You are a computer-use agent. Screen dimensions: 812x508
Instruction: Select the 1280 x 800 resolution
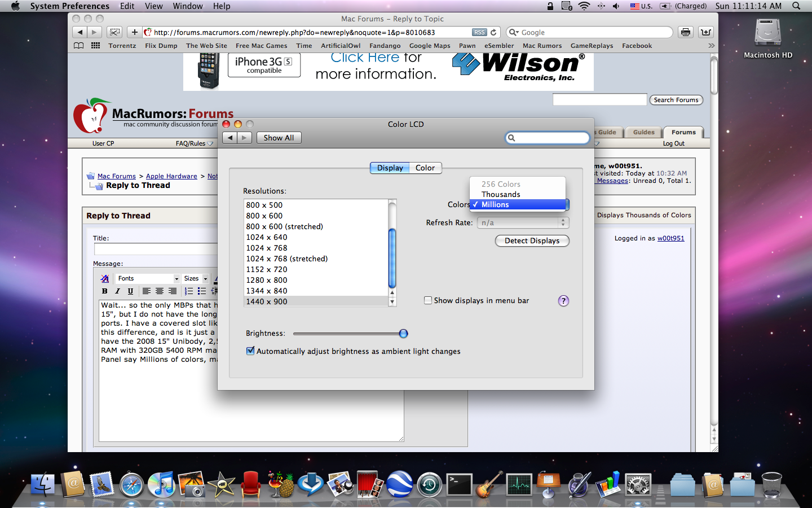point(316,280)
